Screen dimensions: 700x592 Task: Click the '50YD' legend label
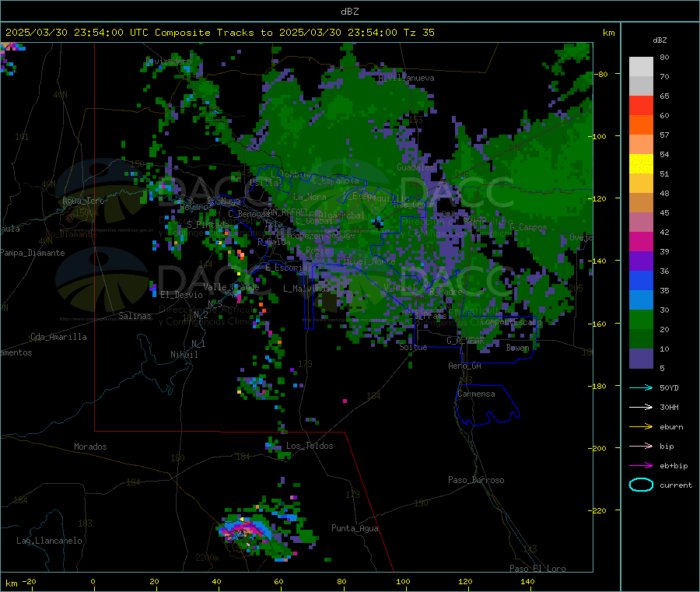pyautogui.click(x=669, y=387)
